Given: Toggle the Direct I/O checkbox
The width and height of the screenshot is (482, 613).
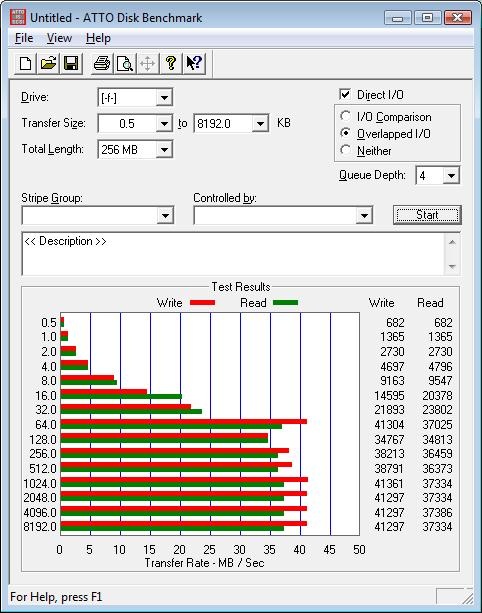Looking at the screenshot, I should pyautogui.click(x=345, y=94).
